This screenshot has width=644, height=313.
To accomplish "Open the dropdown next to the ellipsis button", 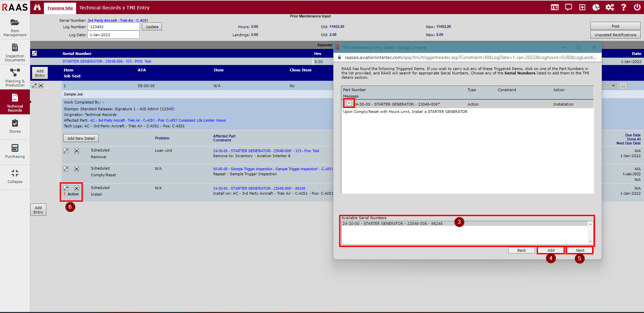I will pos(609,85).
